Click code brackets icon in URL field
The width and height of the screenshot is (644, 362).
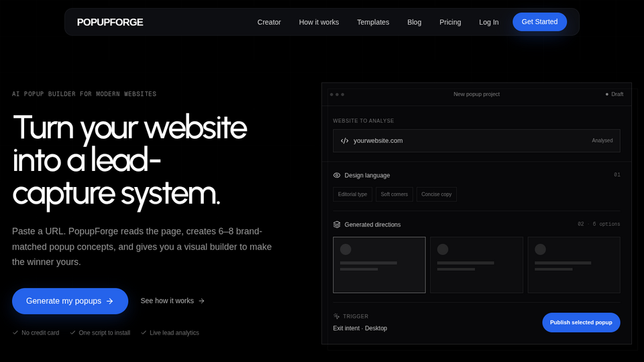pos(345,141)
